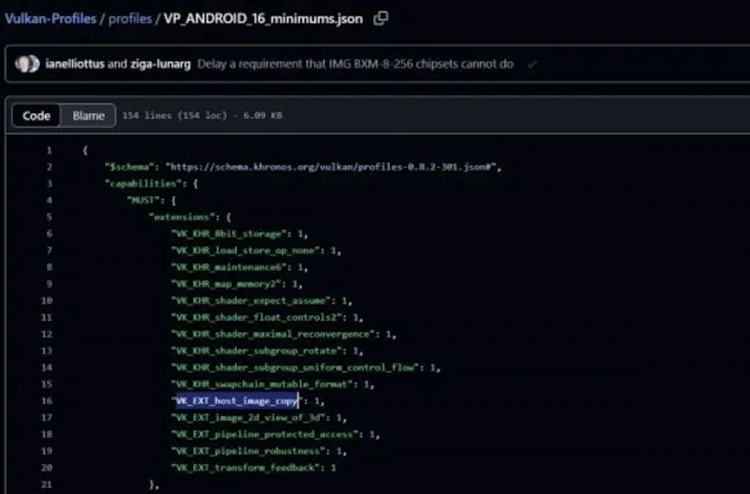The height and width of the screenshot is (494, 750).
Task: Click VK_KHR_shader_subgroup_rotate entry
Action: point(259,351)
